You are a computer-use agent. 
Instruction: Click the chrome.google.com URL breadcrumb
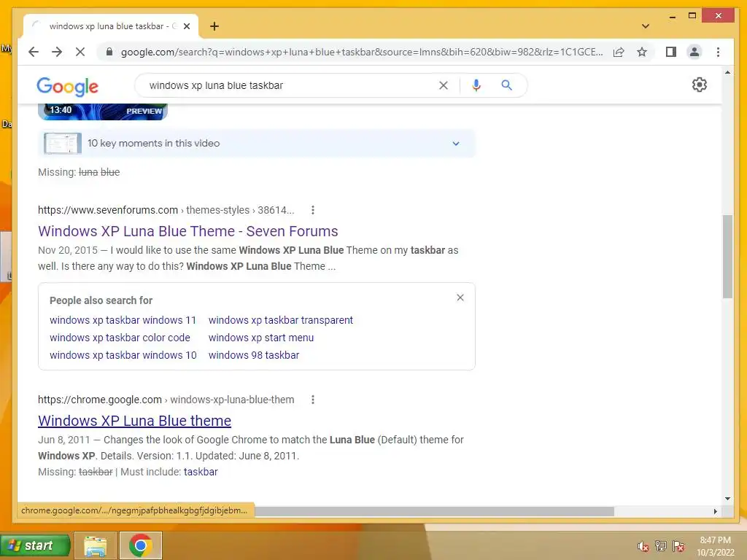(x=166, y=400)
